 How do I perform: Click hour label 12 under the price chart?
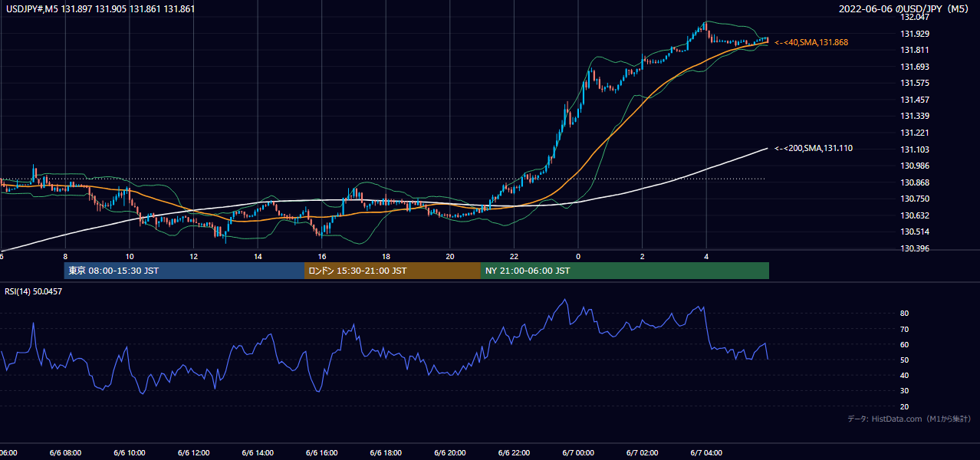(x=193, y=257)
